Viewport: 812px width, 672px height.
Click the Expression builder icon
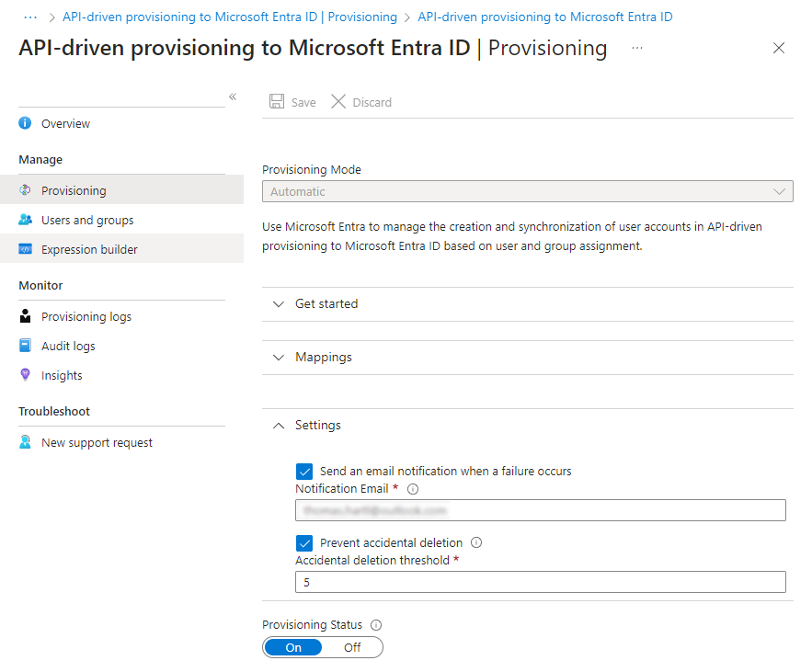23,248
